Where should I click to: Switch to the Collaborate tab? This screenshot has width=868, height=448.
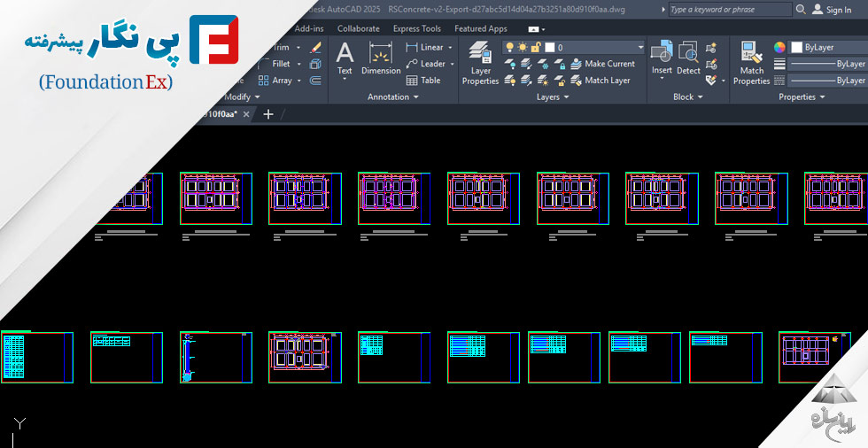pyautogui.click(x=358, y=28)
